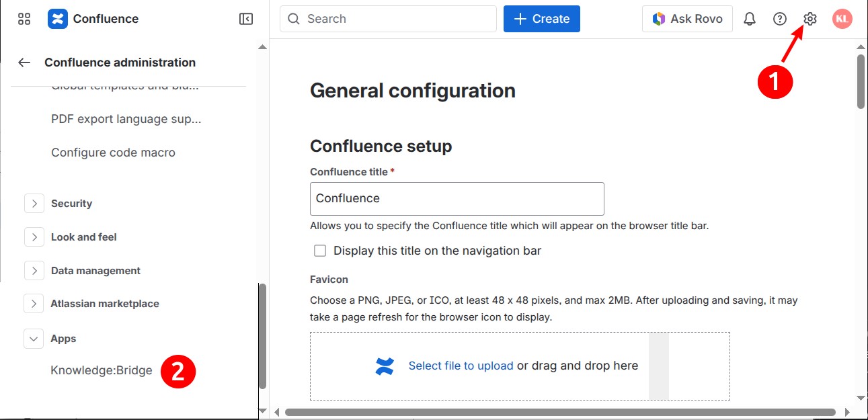Click the Rovo icon in Ask Rovo

659,19
